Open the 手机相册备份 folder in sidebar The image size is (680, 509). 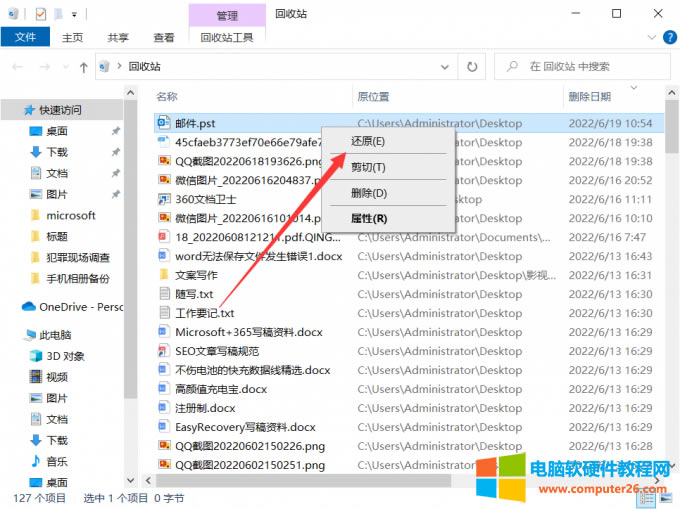click(78, 279)
